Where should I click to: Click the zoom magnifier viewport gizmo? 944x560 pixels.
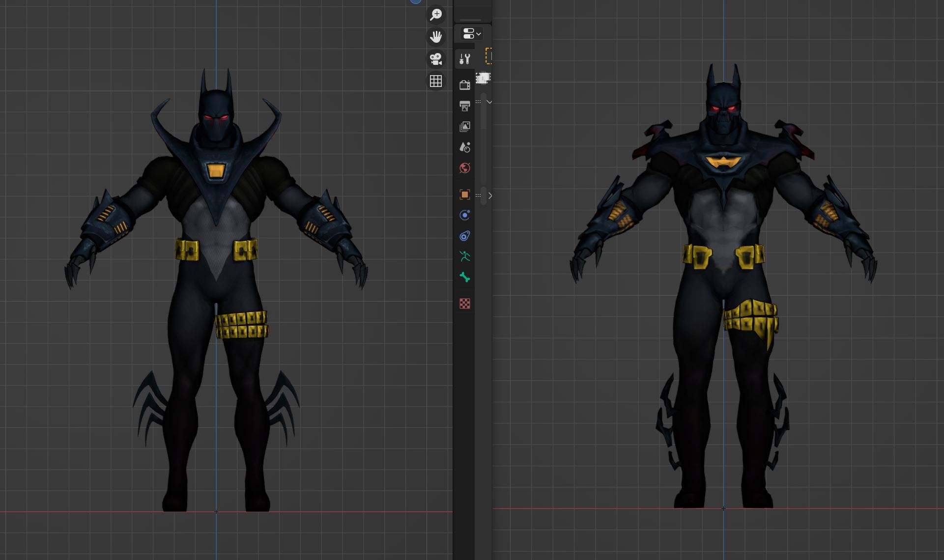pyautogui.click(x=436, y=15)
